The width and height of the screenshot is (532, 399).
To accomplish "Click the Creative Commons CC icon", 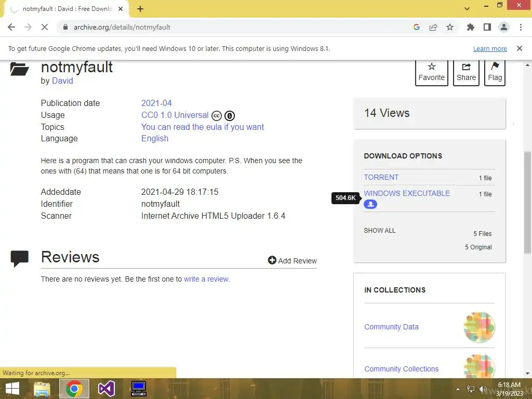I will pos(217,116).
